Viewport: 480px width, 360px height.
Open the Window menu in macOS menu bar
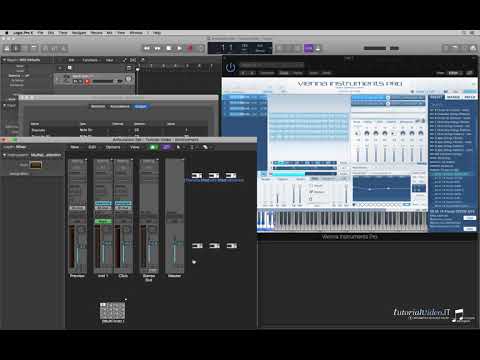pyautogui.click(x=136, y=33)
